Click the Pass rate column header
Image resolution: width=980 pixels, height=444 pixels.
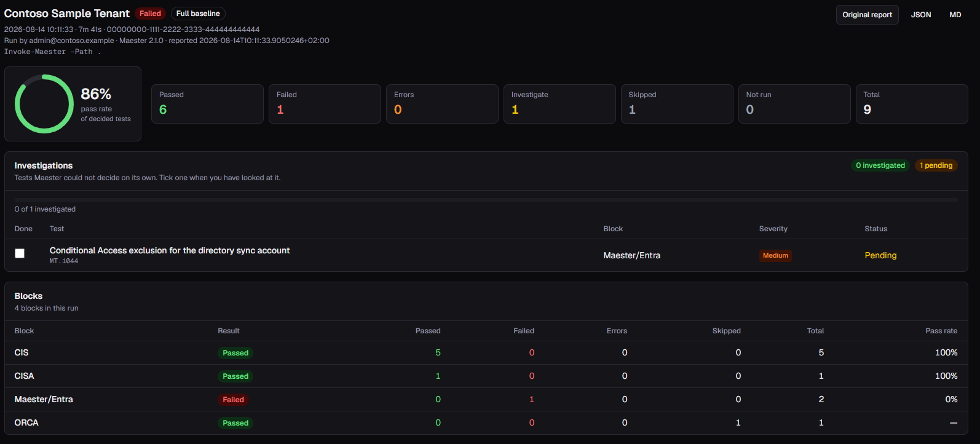(x=941, y=331)
